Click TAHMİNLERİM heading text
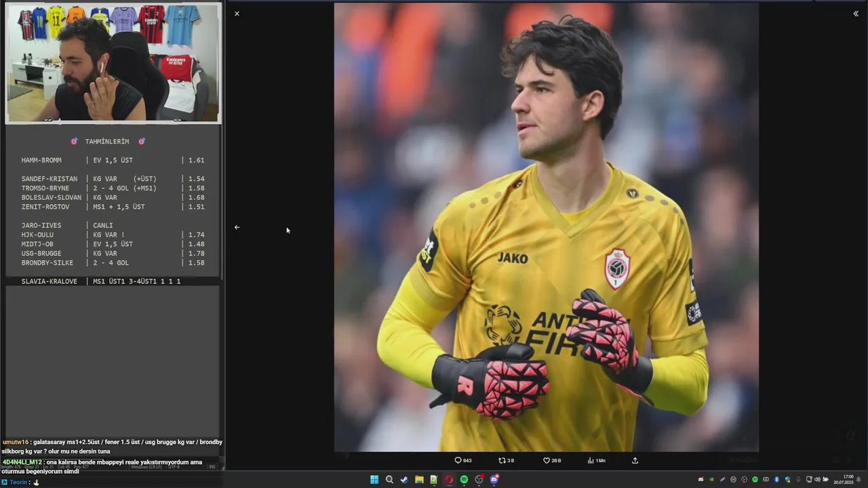 pos(107,142)
